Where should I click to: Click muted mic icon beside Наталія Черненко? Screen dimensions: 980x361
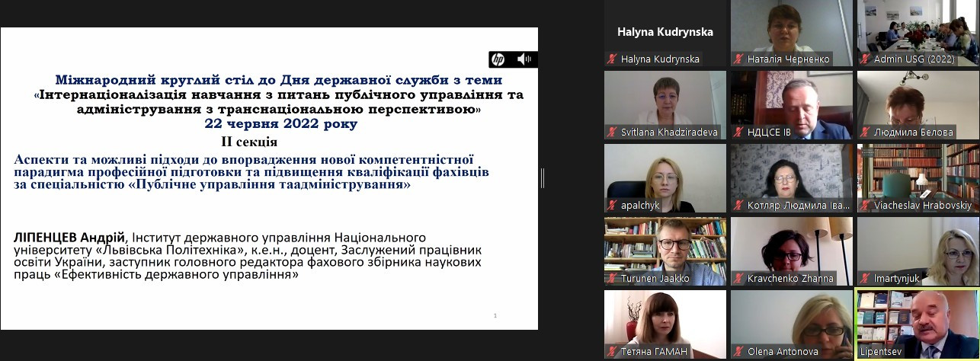(x=738, y=59)
